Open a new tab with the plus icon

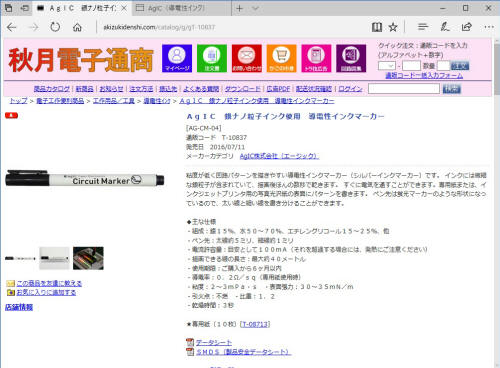pos(239,8)
